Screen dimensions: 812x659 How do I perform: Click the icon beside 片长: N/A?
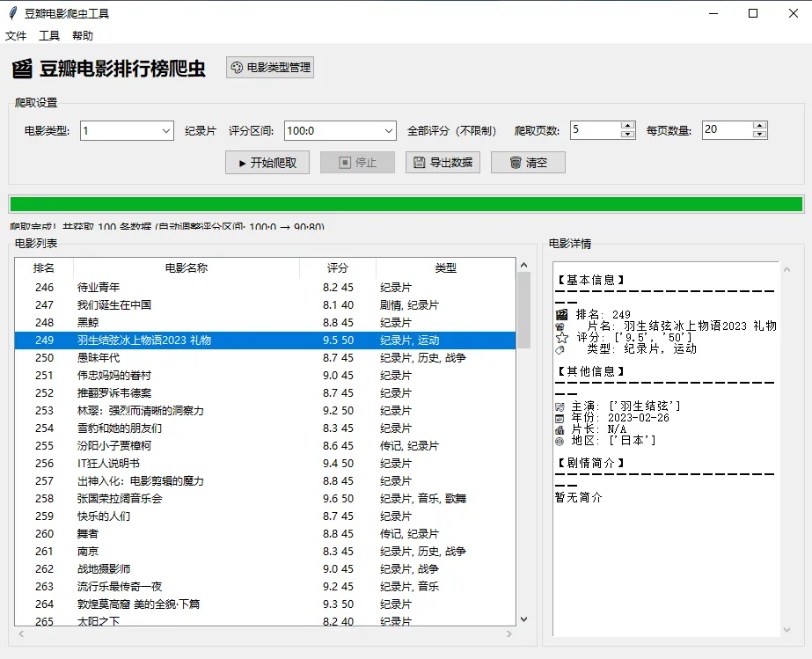560,430
